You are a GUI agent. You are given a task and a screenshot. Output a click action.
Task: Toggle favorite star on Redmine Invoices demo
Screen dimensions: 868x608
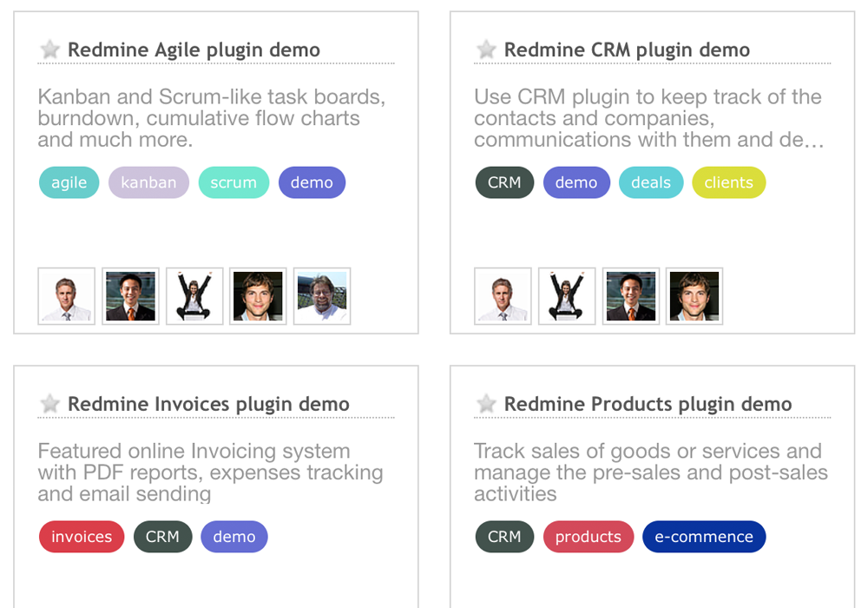click(x=50, y=404)
